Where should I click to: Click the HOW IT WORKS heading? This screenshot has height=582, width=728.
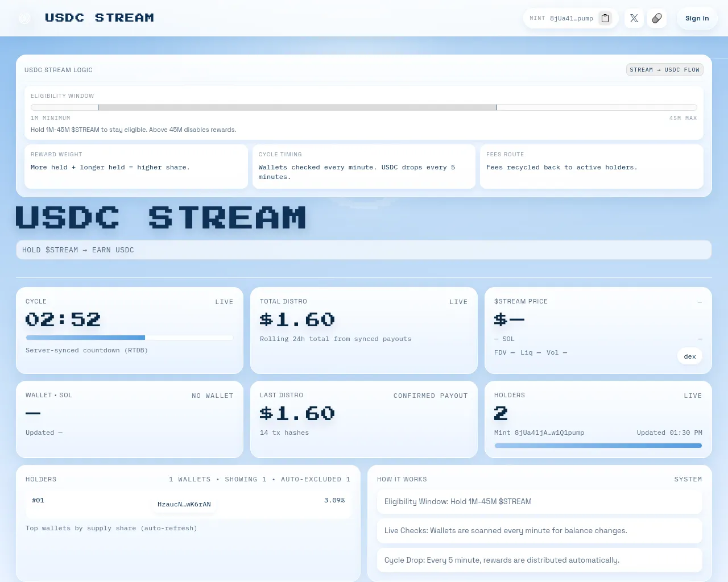coord(402,480)
